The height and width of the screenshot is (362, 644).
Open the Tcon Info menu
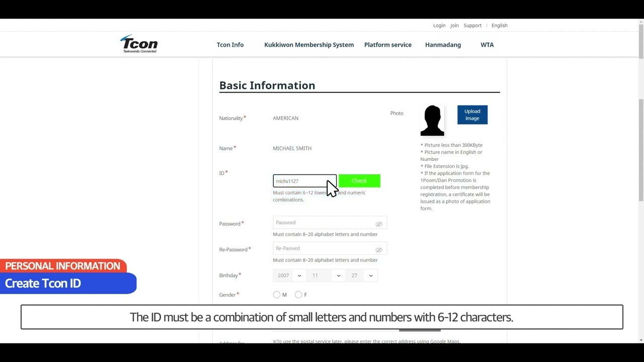tap(230, 45)
